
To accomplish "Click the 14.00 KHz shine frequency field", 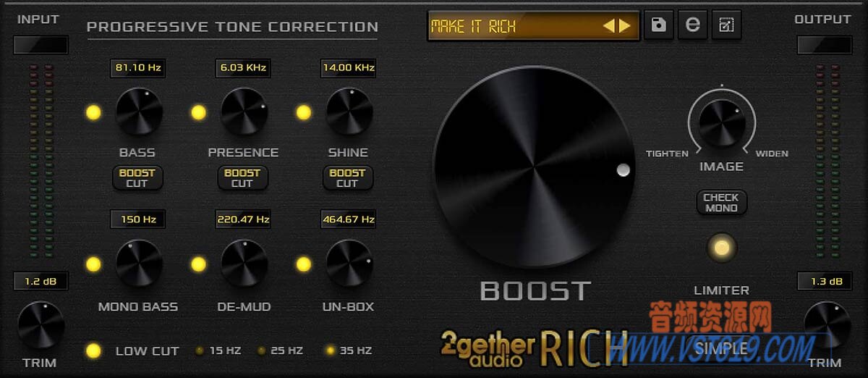I will click(348, 68).
